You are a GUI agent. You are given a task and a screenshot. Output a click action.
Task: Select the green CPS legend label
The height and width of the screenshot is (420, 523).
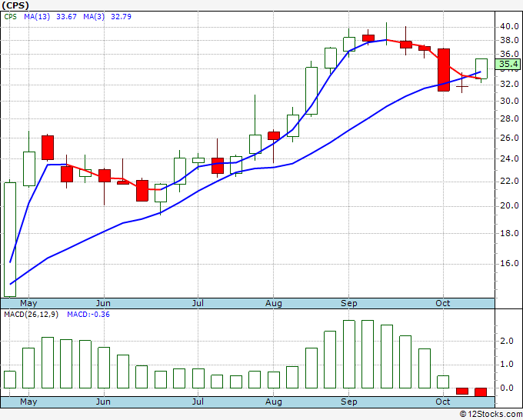click(10, 17)
